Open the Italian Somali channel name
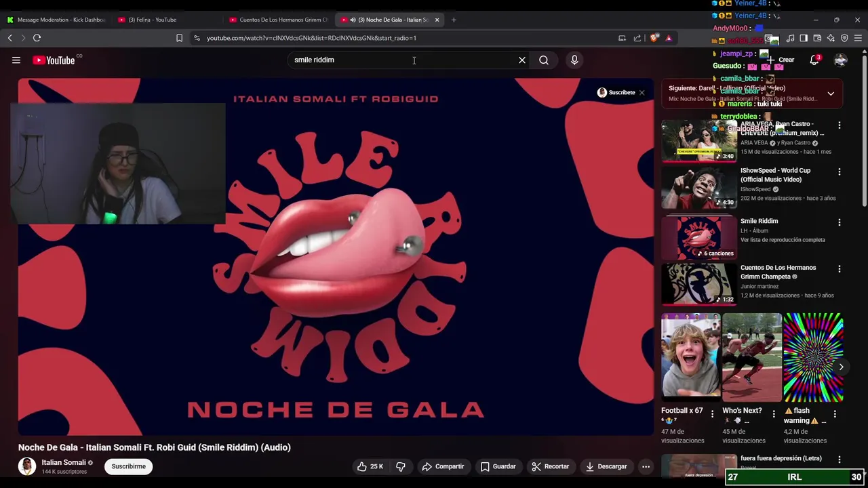Image resolution: width=868 pixels, height=488 pixels. click(64, 463)
